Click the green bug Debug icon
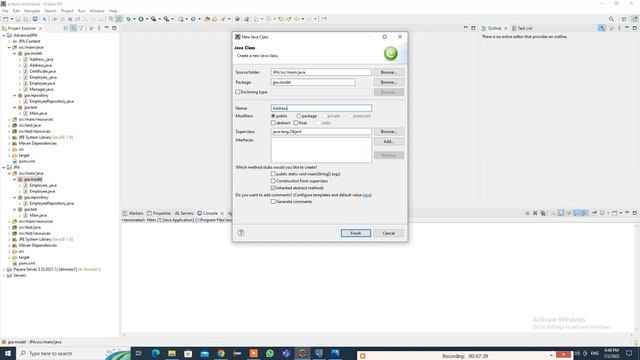The height and width of the screenshot is (360, 640). [128, 19]
